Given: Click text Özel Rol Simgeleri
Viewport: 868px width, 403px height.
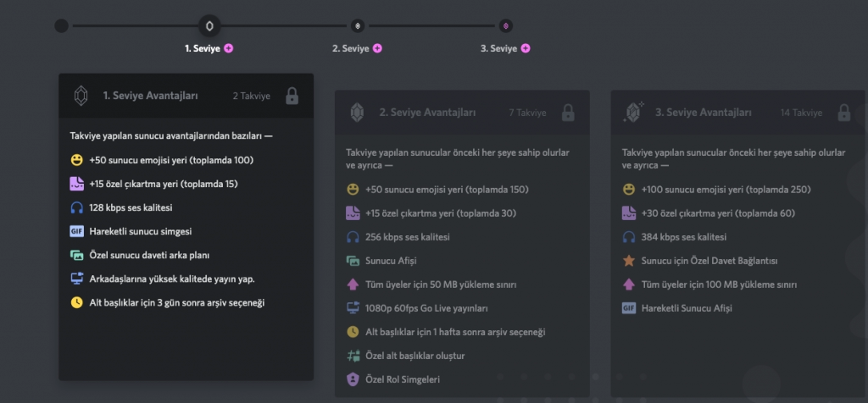Looking at the screenshot, I should 403,379.
